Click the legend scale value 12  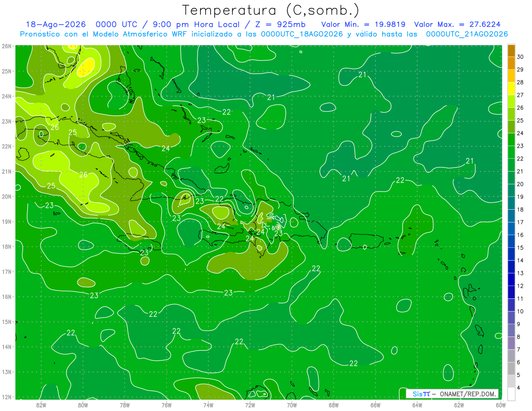[x=520, y=286]
